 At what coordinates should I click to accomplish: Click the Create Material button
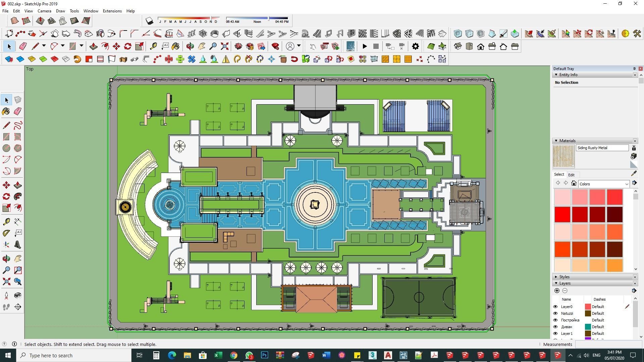pos(634,156)
